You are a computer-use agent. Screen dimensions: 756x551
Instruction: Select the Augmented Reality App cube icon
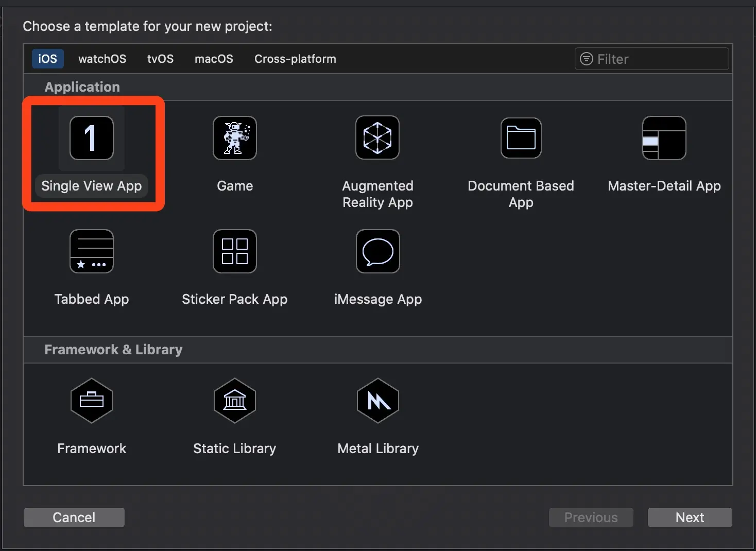[377, 137]
